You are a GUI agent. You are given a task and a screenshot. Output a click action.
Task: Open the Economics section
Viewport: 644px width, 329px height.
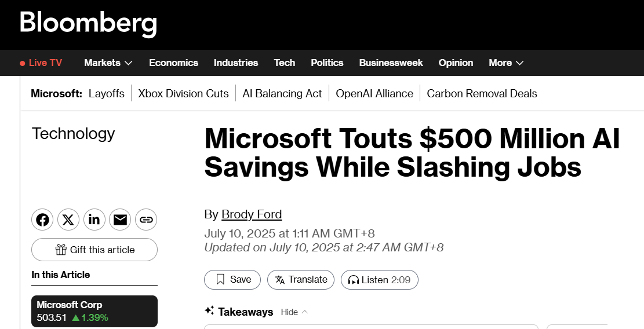point(173,63)
